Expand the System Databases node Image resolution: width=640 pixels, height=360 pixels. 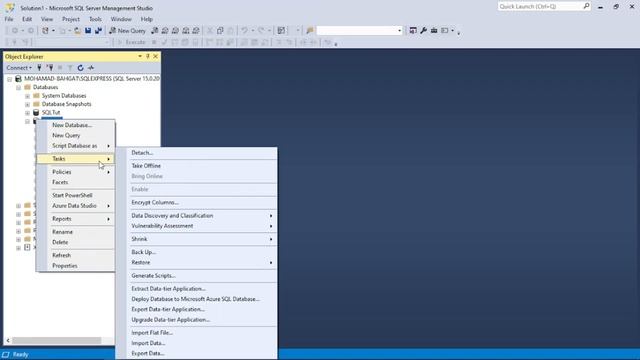pyautogui.click(x=27, y=96)
